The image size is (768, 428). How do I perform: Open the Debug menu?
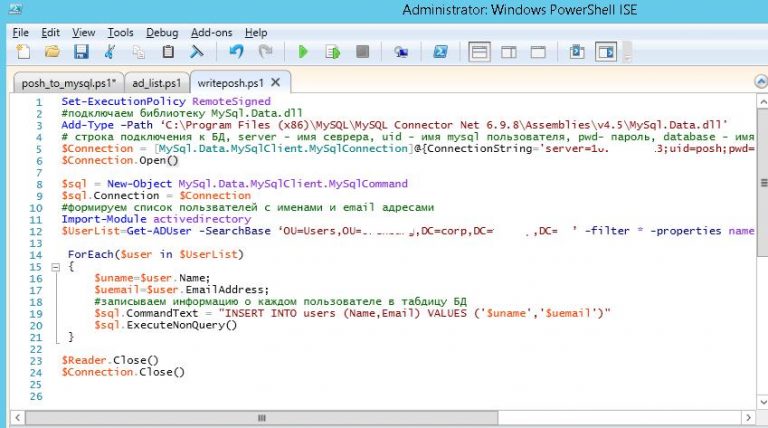coord(162,33)
